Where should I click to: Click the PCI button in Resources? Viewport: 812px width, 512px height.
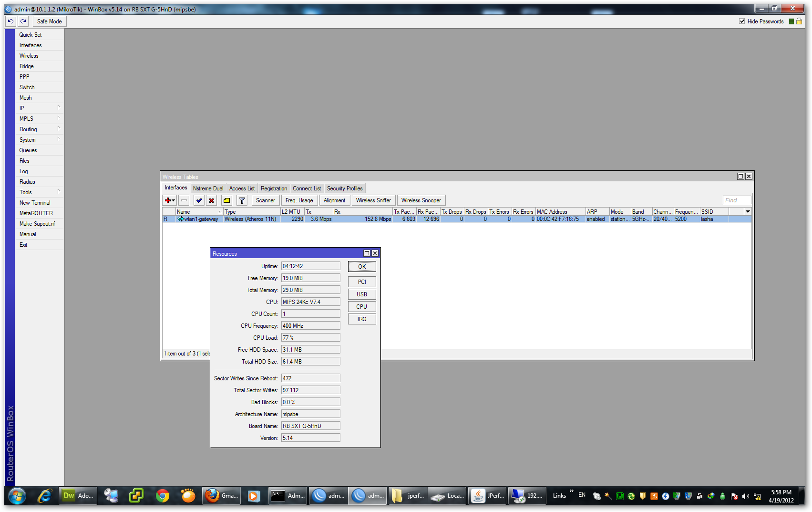[x=362, y=282]
